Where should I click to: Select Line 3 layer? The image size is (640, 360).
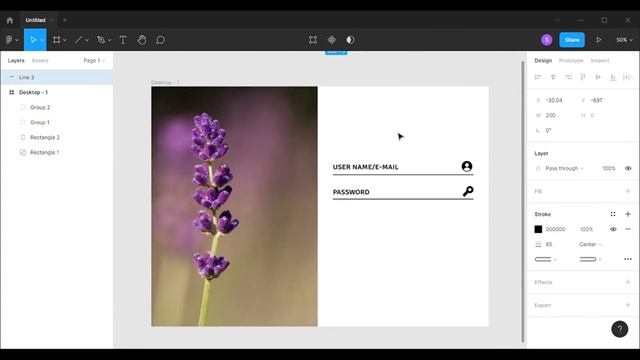(57, 77)
